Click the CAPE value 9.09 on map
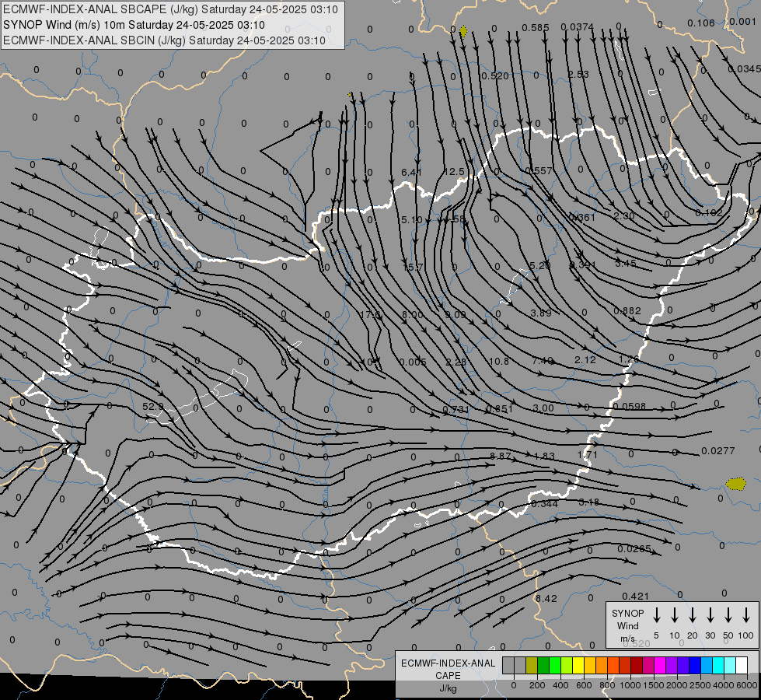The height and width of the screenshot is (700, 761). point(456,315)
